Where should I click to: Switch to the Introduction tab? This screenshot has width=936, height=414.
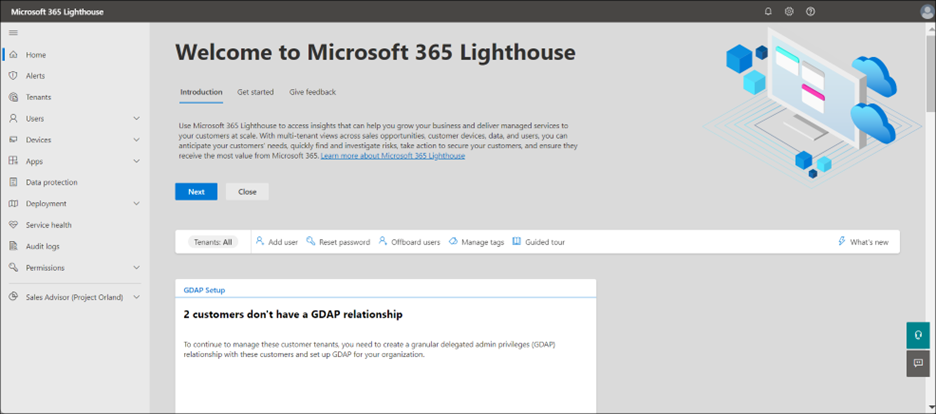tap(201, 92)
